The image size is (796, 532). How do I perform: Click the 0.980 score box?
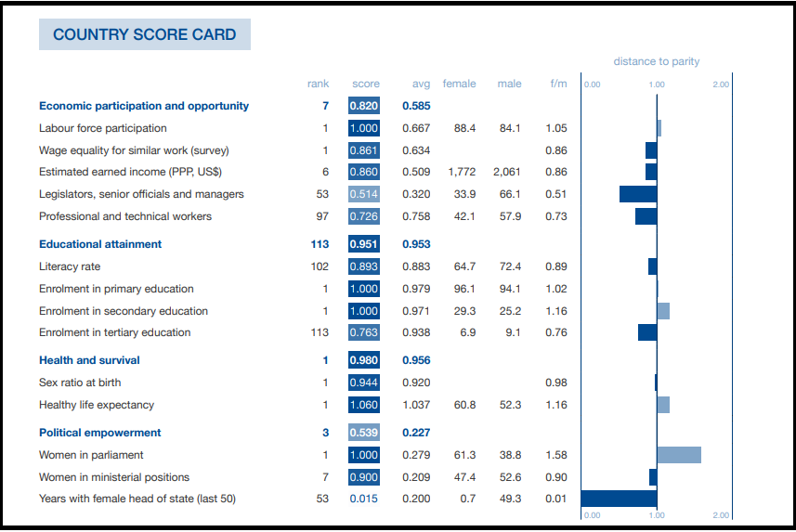(x=364, y=360)
